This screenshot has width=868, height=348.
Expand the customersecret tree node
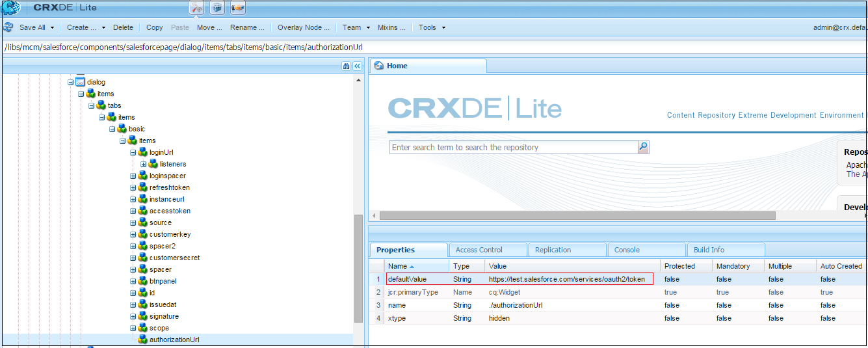coord(133,258)
